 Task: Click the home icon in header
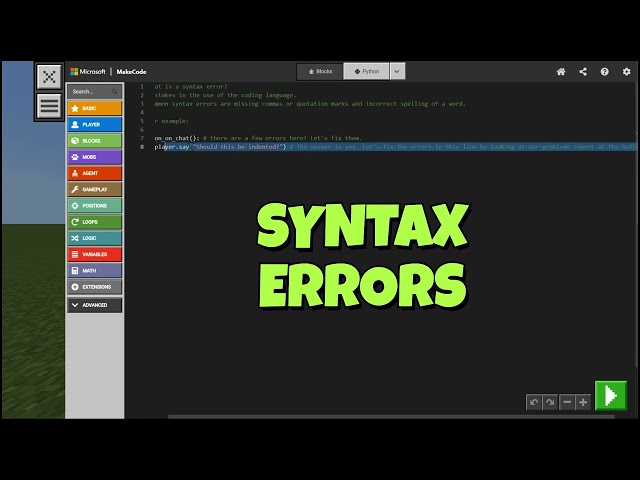click(x=561, y=72)
